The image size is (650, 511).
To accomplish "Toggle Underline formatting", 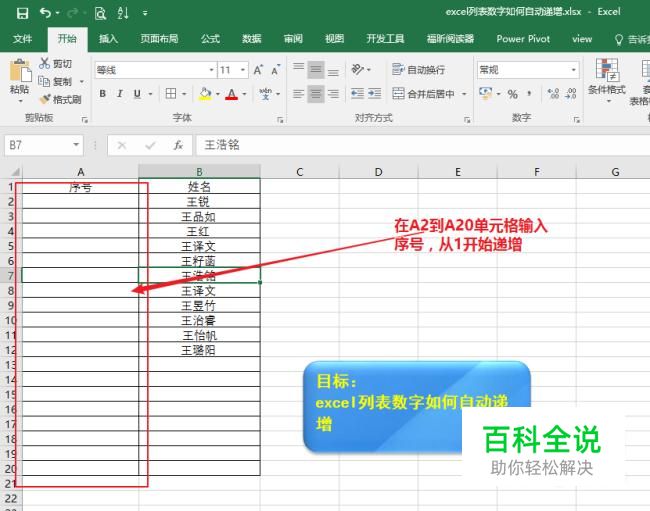I will pos(137,94).
